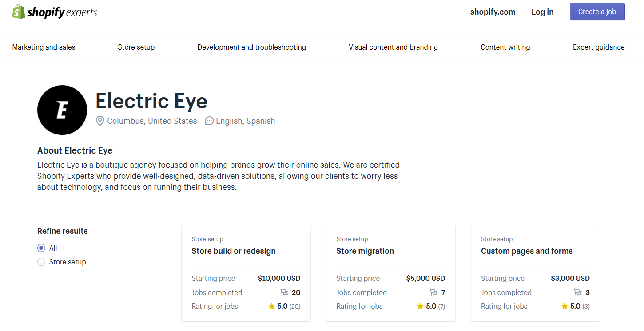Screen dimensions: 644x331
Task: Click the jobs flag icon in Store migration card
Action: [433, 292]
